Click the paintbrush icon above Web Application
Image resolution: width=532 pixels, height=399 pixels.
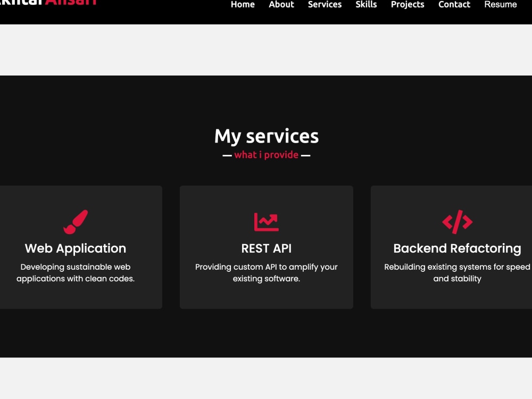tap(76, 222)
